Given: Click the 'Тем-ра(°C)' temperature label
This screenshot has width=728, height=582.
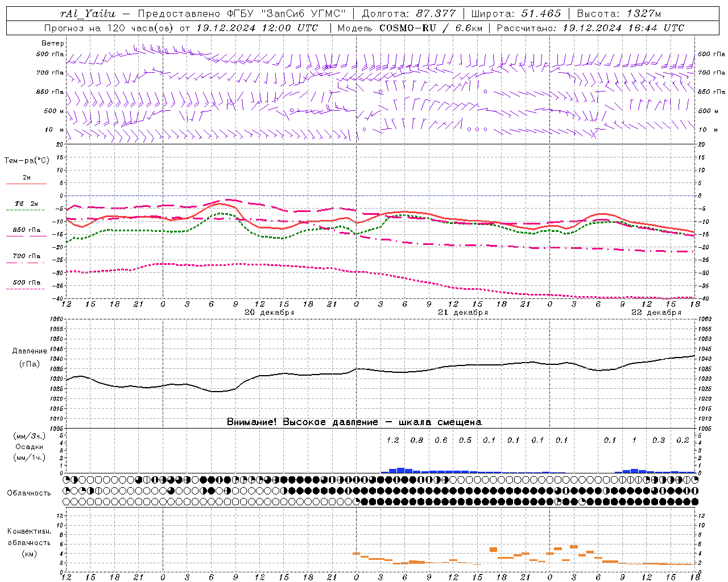Looking at the screenshot, I should pyautogui.click(x=27, y=161).
